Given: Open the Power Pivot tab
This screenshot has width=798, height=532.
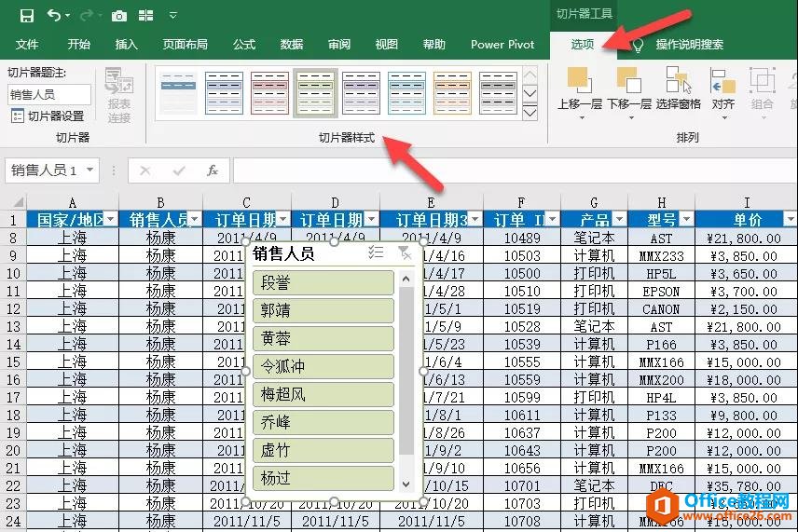Looking at the screenshot, I should click(x=502, y=44).
